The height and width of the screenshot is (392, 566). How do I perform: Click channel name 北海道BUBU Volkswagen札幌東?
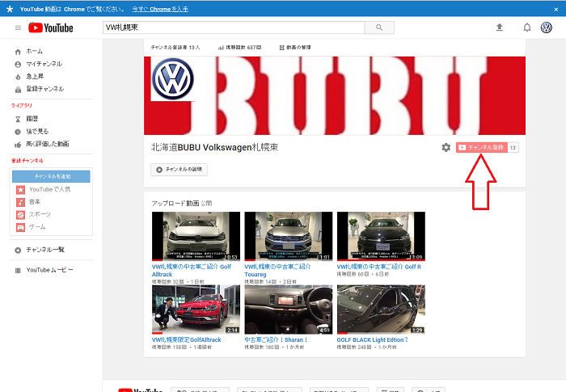[214, 147]
